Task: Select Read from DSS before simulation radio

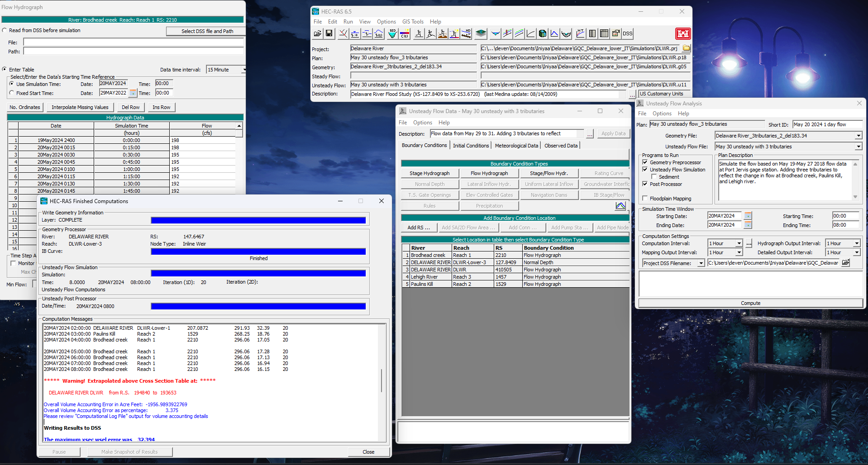Action: [x=5, y=30]
